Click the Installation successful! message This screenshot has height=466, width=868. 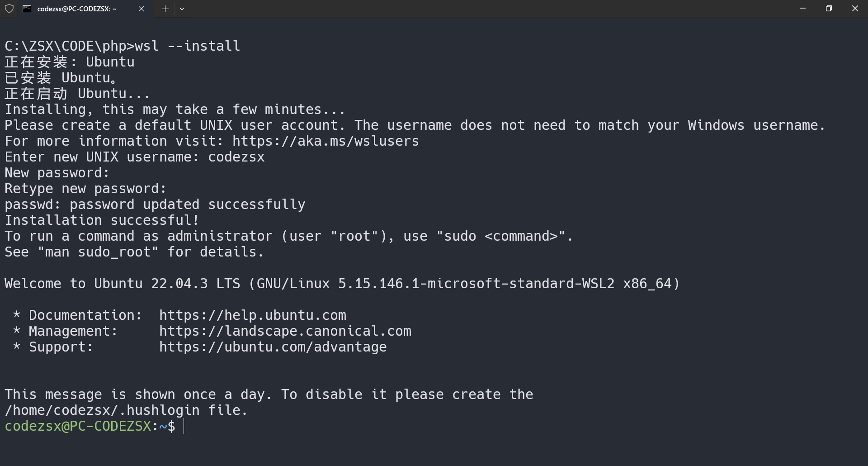coord(101,220)
